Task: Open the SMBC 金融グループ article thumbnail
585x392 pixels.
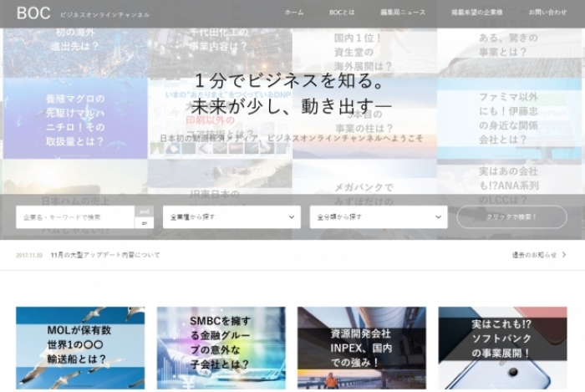Action: (221, 348)
